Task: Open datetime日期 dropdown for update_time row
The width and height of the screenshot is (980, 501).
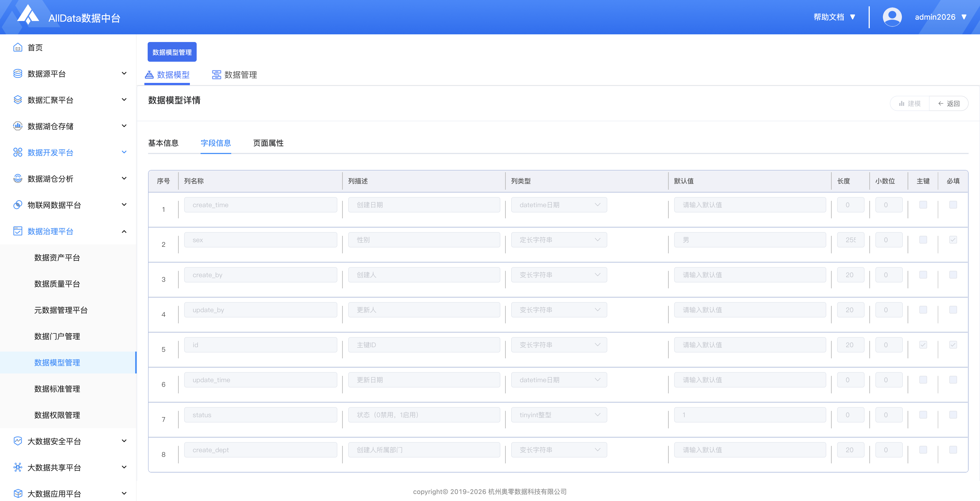Action: pos(559,380)
